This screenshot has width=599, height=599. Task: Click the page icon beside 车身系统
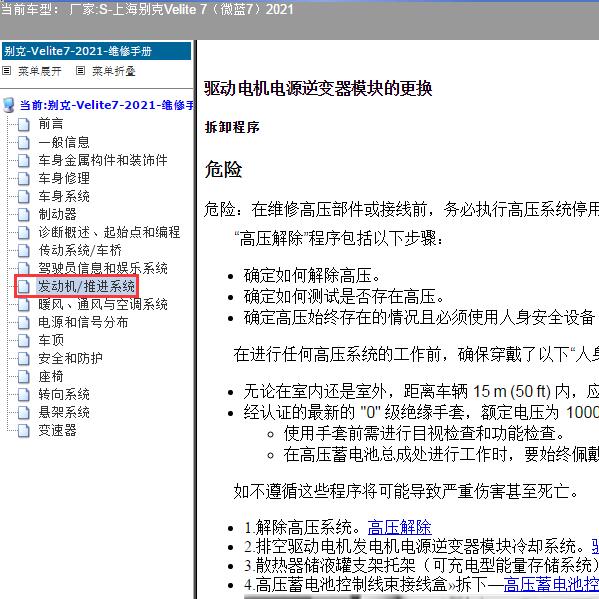point(24,196)
